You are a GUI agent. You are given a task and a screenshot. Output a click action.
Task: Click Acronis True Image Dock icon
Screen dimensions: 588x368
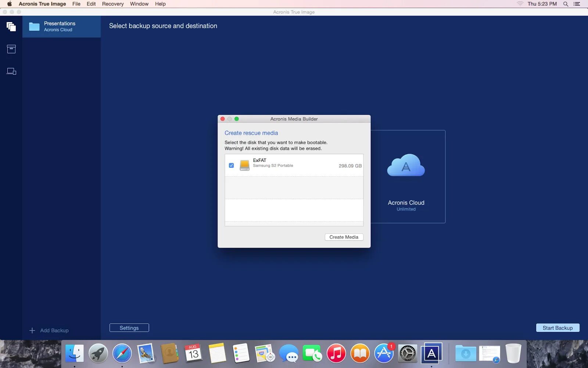(431, 354)
